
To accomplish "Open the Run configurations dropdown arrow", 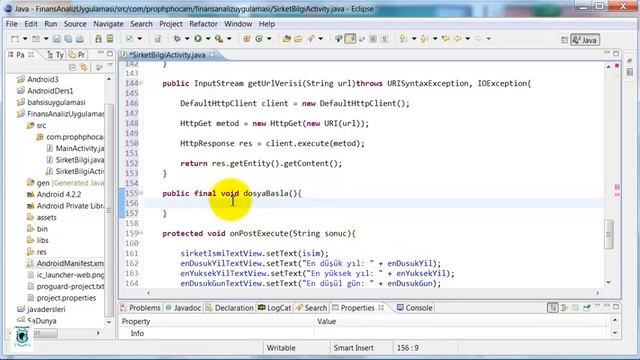I will click(x=208, y=39).
